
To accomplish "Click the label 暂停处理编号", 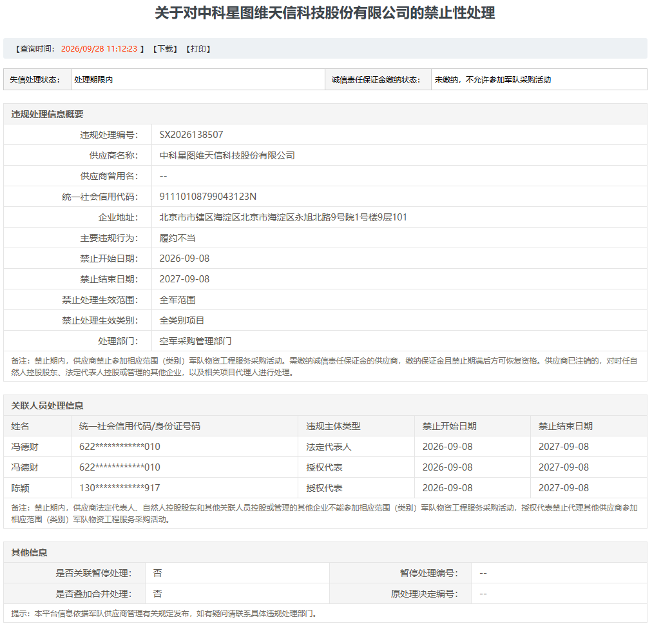I will [428, 573].
